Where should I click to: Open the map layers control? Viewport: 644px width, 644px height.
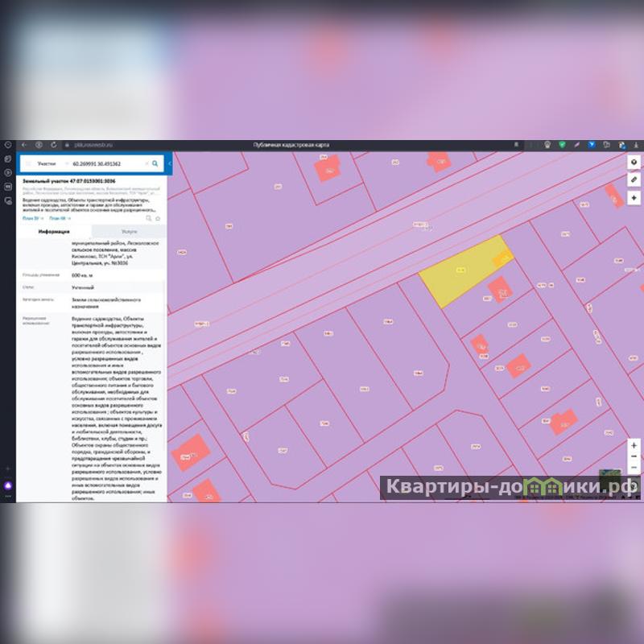coord(634,161)
